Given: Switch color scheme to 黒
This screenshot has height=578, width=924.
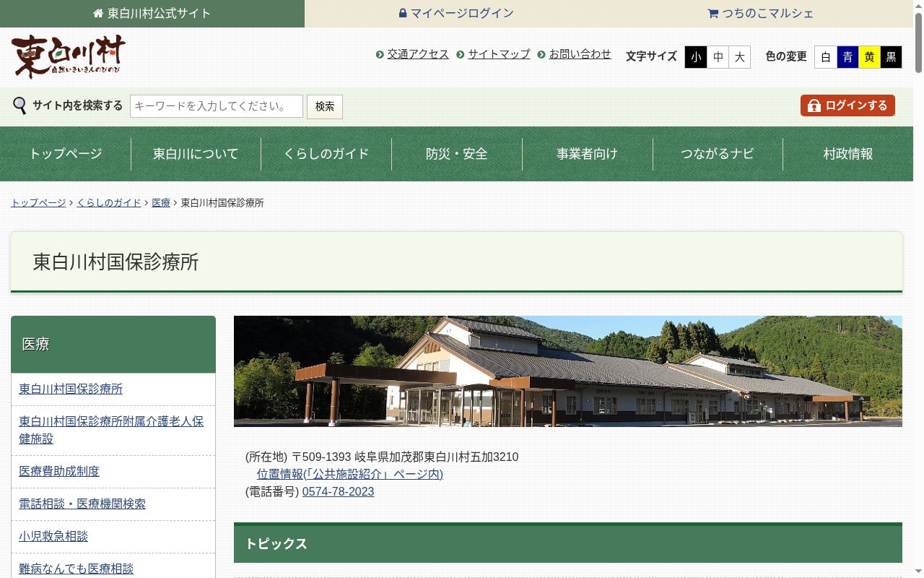Looking at the screenshot, I should (891, 57).
